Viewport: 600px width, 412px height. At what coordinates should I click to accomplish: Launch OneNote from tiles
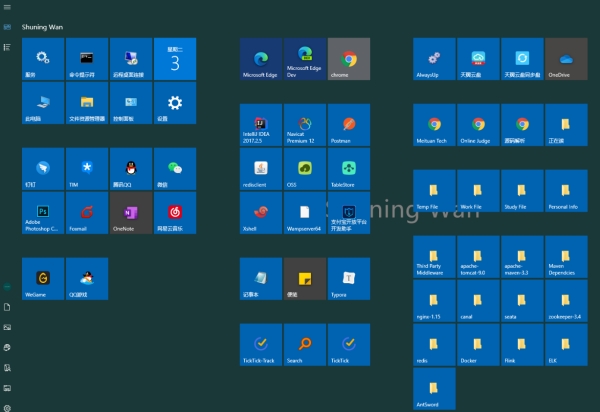(130, 213)
